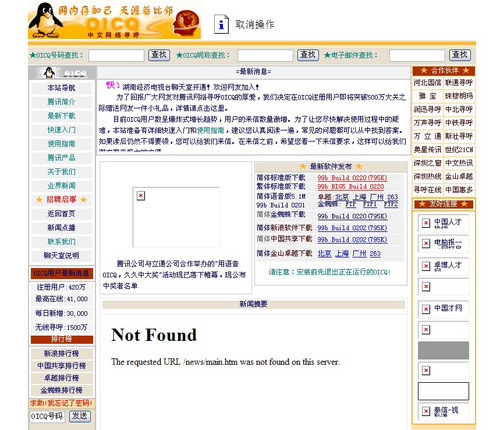Image resolution: width=500 pixels, height=430 pixels.
Task: Click 广州 in the 简体金山卓越下载 row
Action: click(359, 254)
